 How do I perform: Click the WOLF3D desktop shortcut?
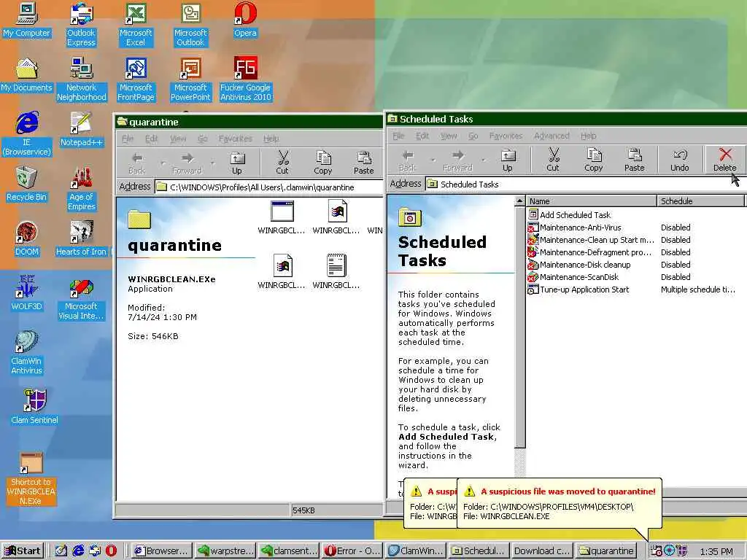click(27, 294)
